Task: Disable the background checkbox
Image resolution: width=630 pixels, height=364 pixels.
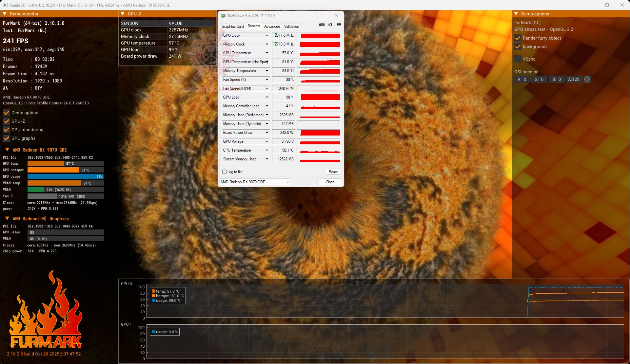Action: (518, 46)
